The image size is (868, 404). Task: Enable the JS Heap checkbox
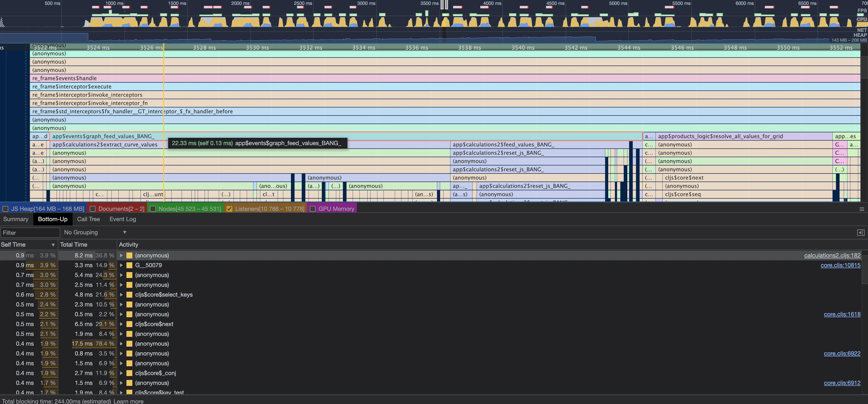point(6,209)
